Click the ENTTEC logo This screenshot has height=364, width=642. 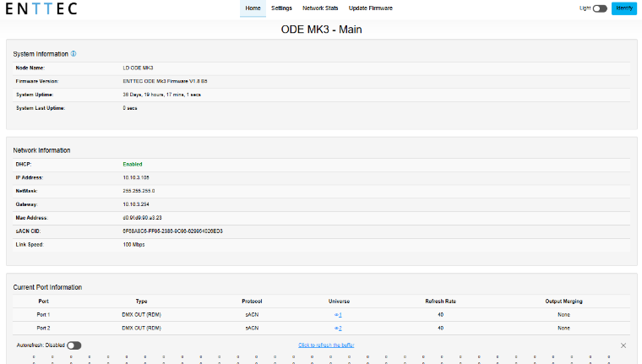point(41,8)
